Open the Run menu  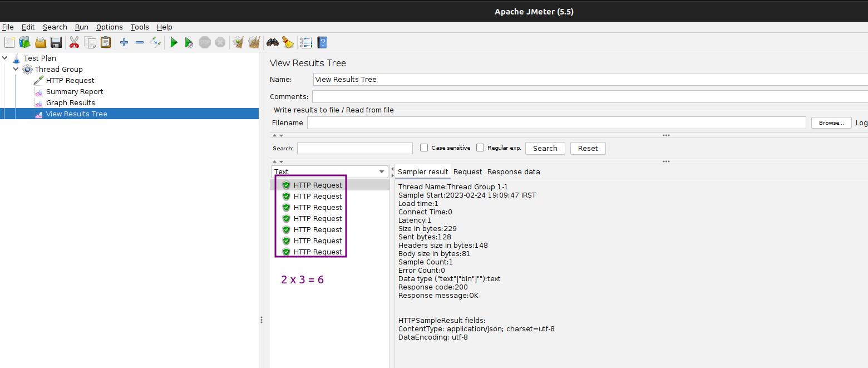coord(82,27)
